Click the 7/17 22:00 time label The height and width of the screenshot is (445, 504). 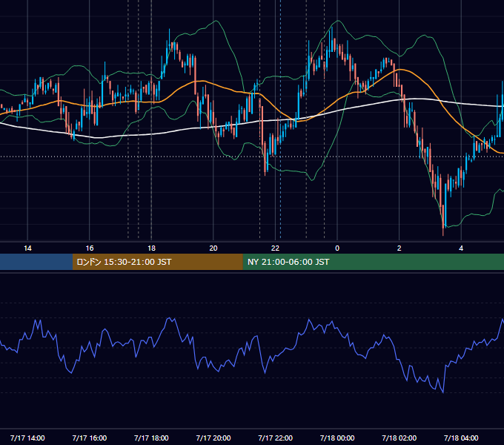coord(276,438)
